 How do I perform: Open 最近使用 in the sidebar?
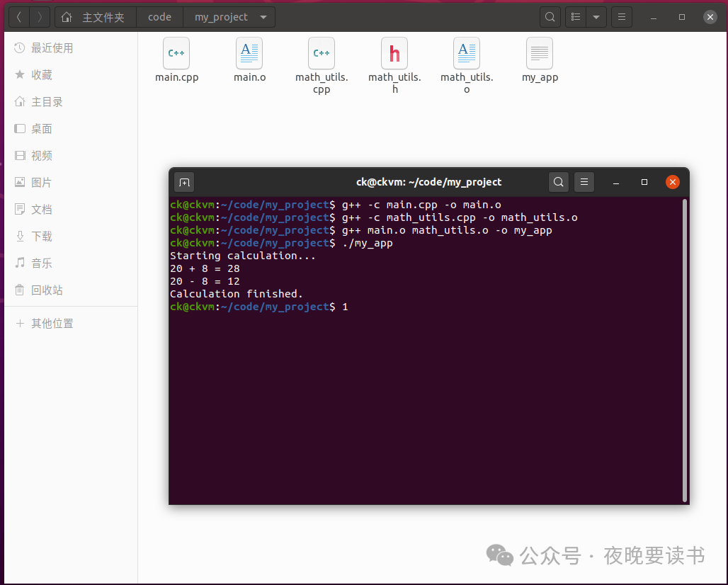tap(71, 48)
